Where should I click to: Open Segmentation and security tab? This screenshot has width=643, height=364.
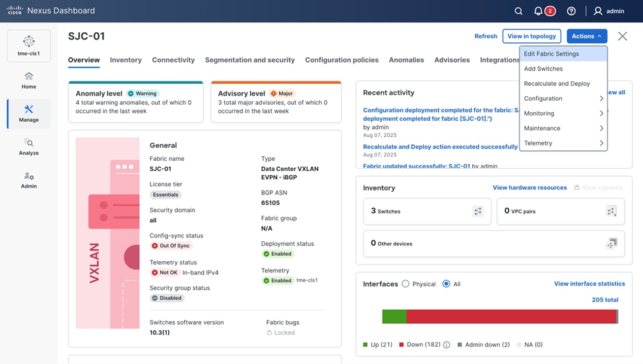click(x=250, y=60)
